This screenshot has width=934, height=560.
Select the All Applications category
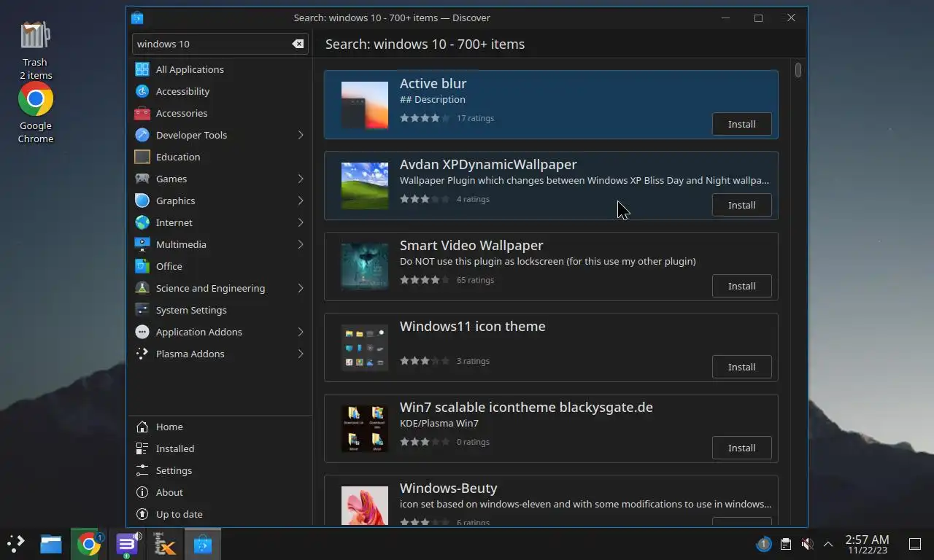click(x=220, y=69)
